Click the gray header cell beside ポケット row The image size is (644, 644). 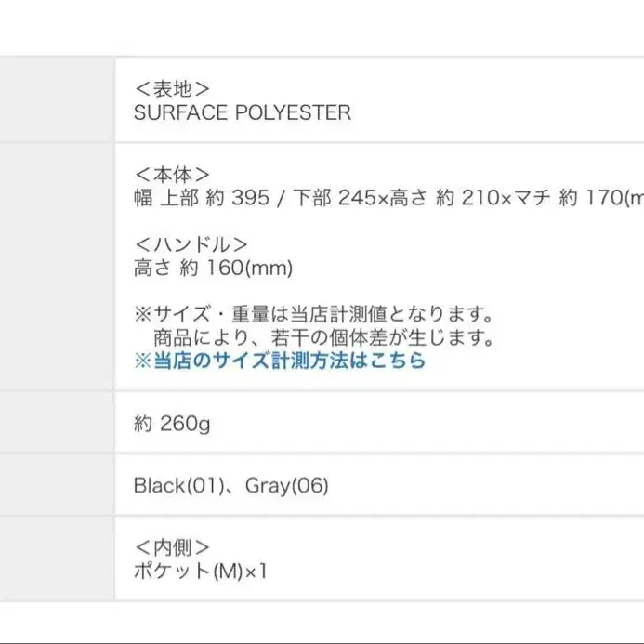point(57,559)
